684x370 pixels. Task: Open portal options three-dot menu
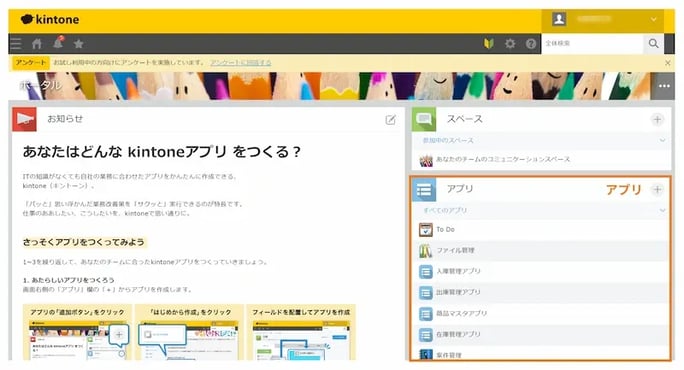(x=663, y=86)
